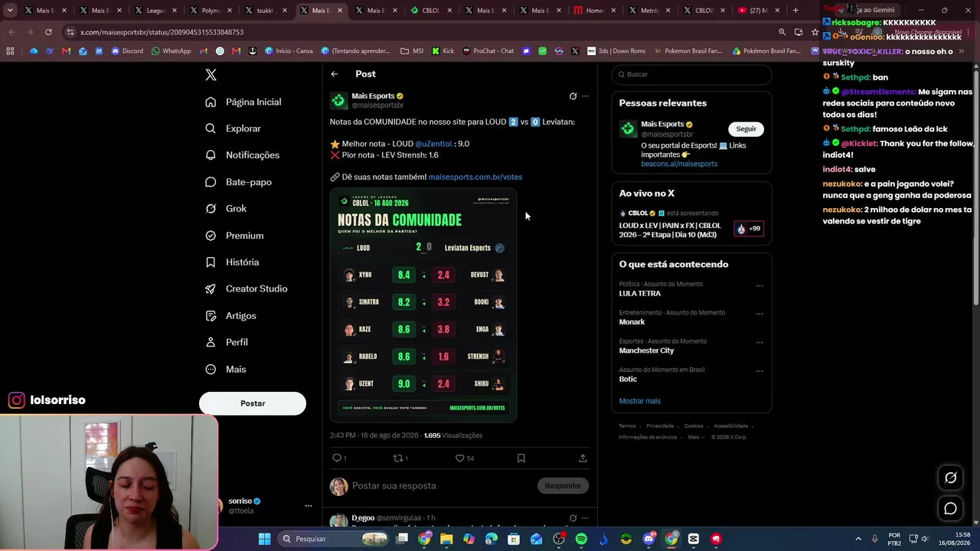Open the ProChat - Chat bookmark
Screen dimensions: 980x551
click(488, 51)
